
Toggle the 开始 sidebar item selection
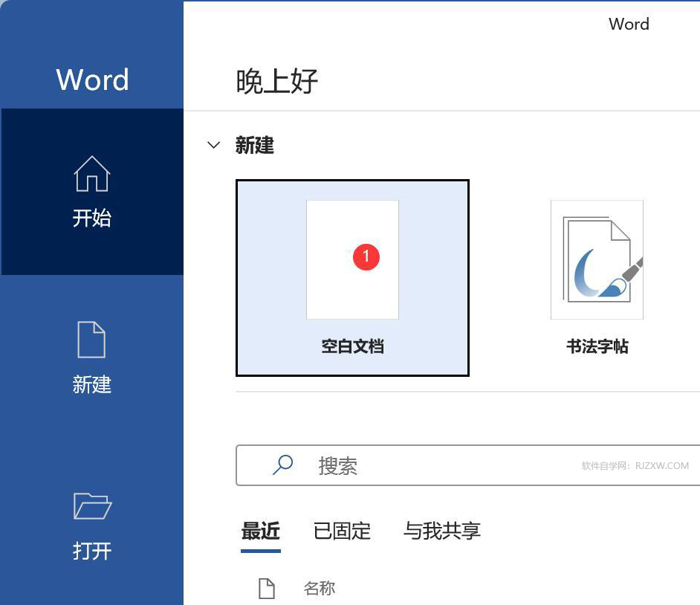[92, 218]
